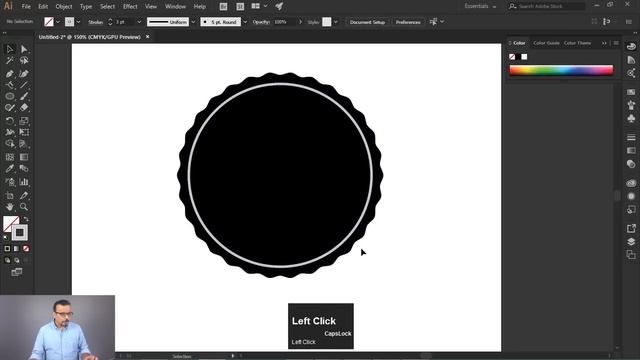The width and height of the screenshot is (640, 360).
Task: Click the None swatch in Color panel
Action: pyautogui.click(x=512, y=57)
